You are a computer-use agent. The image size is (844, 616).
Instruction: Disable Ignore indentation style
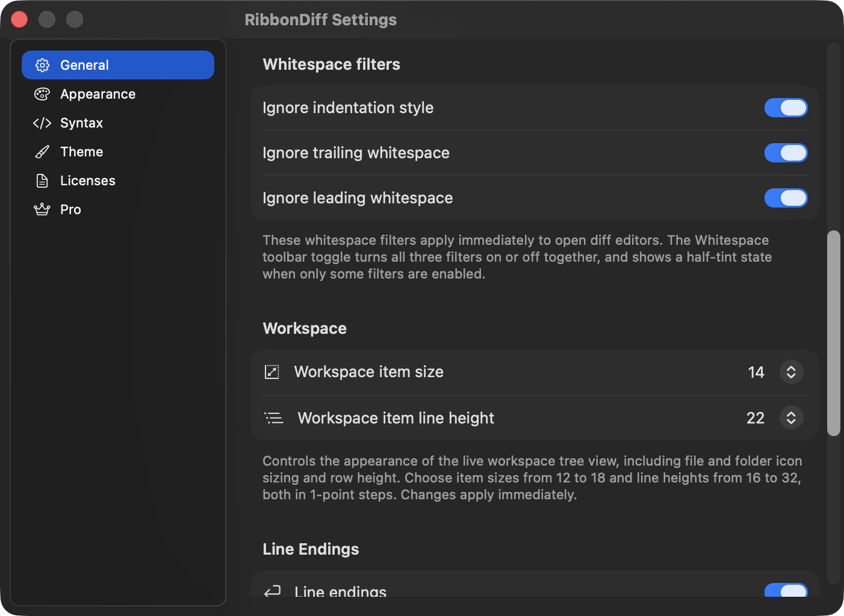pyautogui.click(x=786, y=108)
